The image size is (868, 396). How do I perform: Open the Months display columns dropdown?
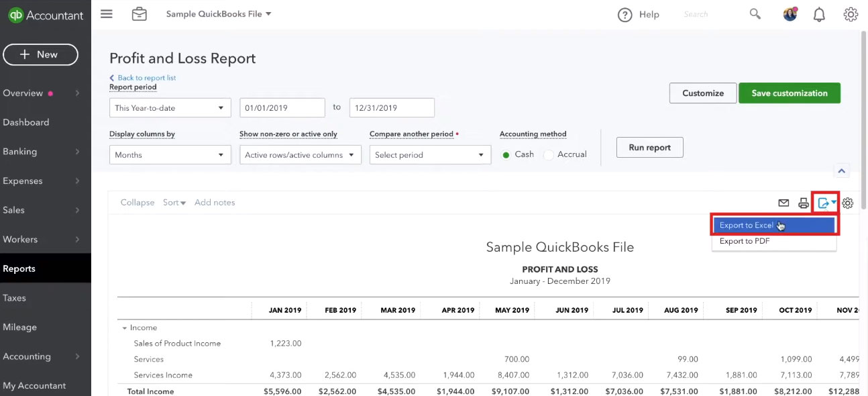[170, 154]
